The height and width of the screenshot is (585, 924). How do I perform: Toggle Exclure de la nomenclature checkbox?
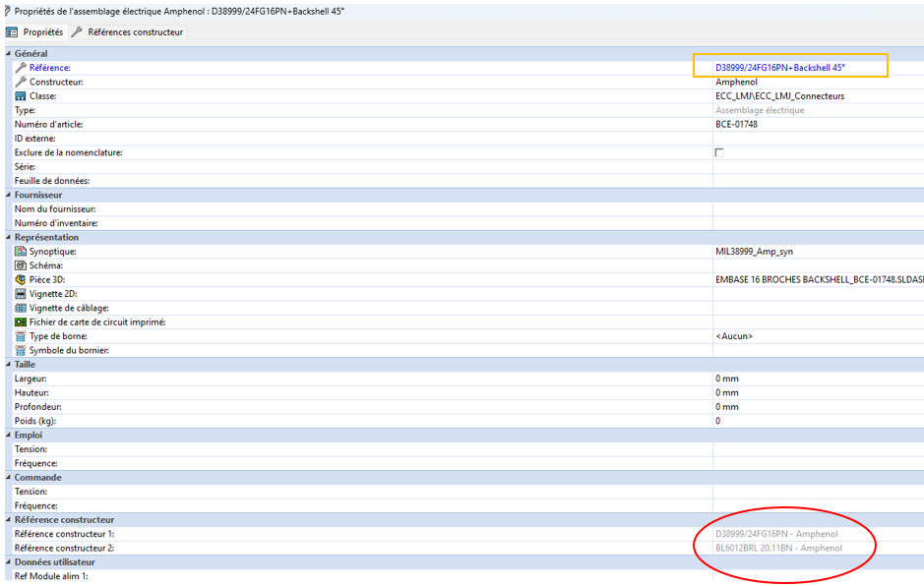[x=719, y=153]
